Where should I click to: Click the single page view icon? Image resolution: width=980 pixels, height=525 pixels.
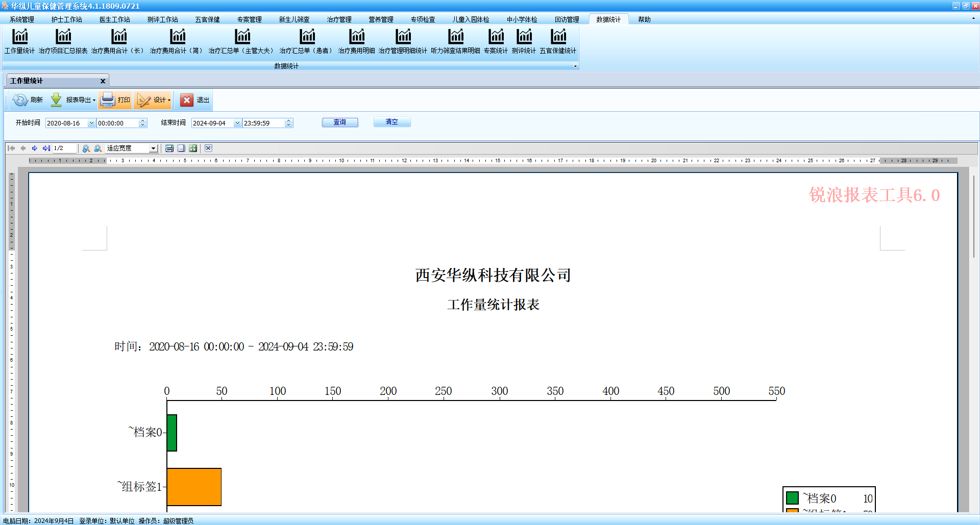tap(181, 148)
